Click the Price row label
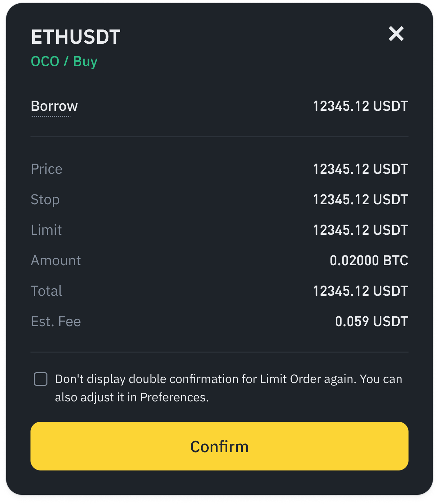 (46, 169)
